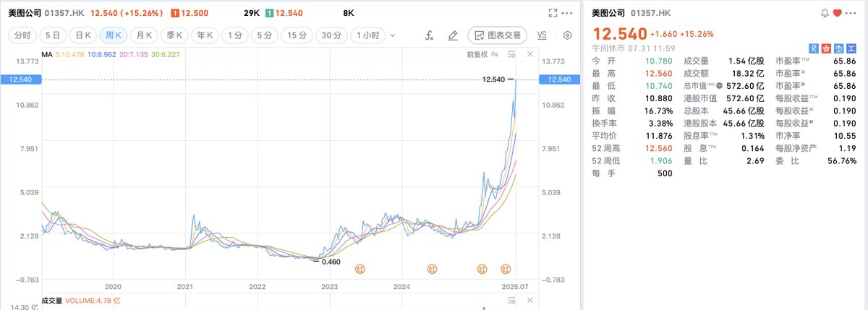Select the 月K monthly candlestick tab
Screen dimensions: 868x310
click(145, 35)
